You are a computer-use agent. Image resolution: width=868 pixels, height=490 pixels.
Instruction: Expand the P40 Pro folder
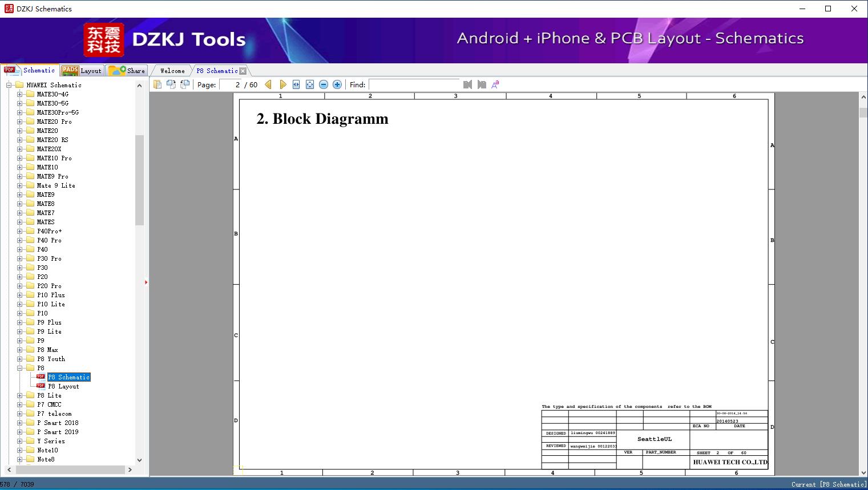click(x=20, y=240)
